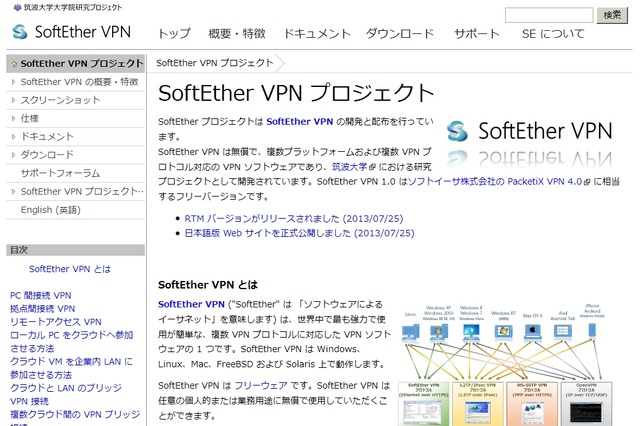Expand the スクリーンショット sidebar arrow
Screen dimensions: 640x426
tap(13, 100)
